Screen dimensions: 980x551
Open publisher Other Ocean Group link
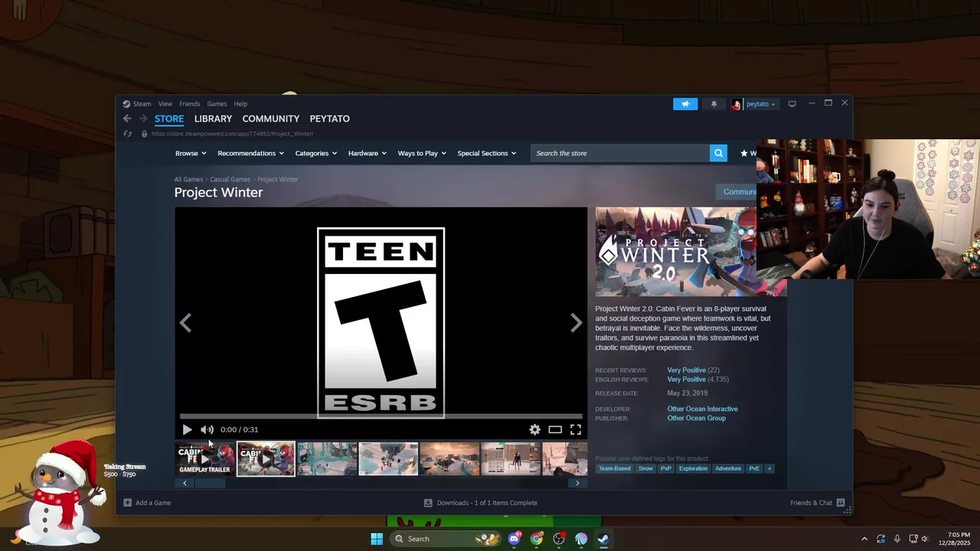pyautogui.click(x=697, y=418)
